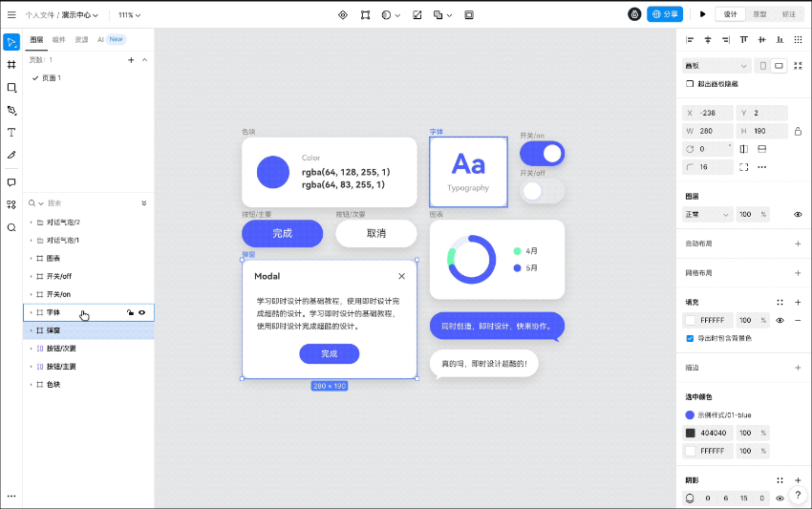Open the help question mark button
Screen dimensions: 812x509
tap(798, 495)
